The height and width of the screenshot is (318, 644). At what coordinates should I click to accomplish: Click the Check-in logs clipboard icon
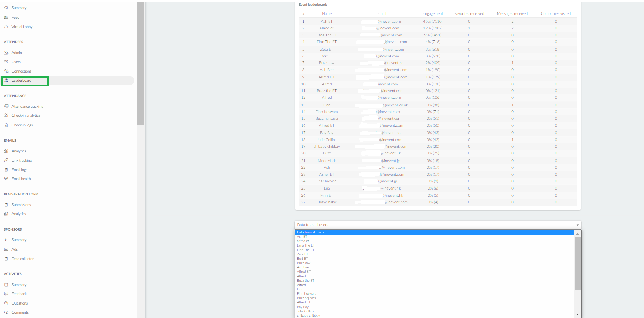(6, 125)
